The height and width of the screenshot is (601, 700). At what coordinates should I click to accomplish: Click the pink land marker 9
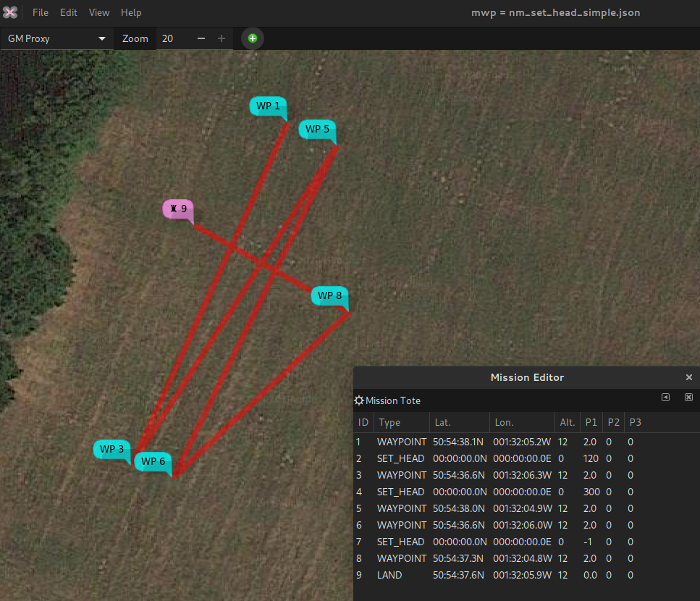point(177,209)
